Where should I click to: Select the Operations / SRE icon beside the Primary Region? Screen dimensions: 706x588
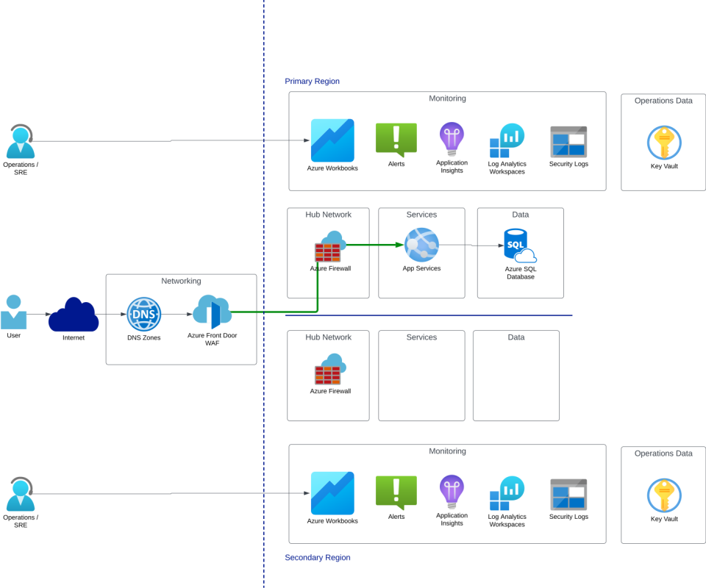pyautogui.click(x=21, y=141)
